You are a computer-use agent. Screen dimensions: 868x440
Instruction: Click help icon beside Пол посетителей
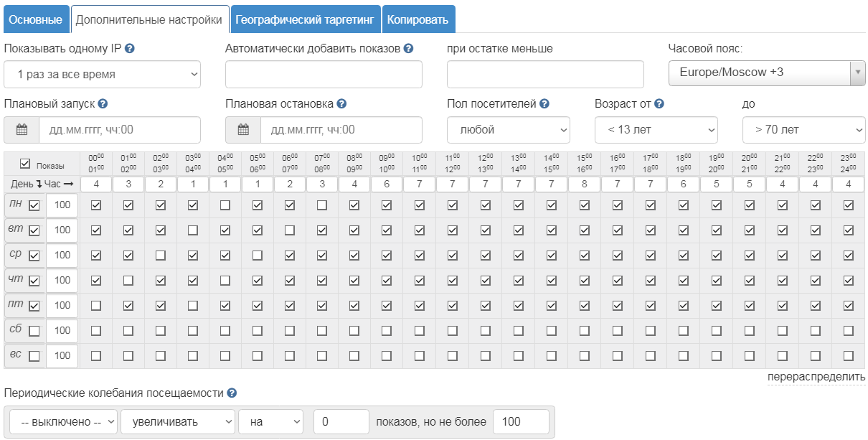click(x=544, y=104)
